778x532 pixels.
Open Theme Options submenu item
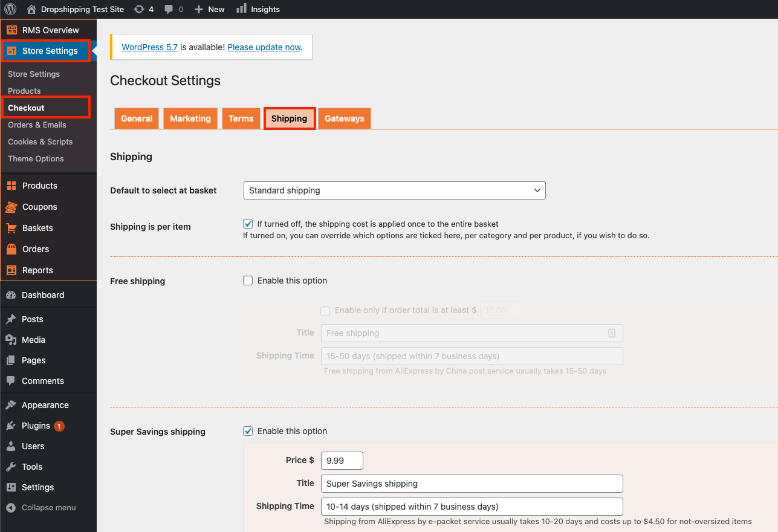pyautogui.click(x=36, y=158)
